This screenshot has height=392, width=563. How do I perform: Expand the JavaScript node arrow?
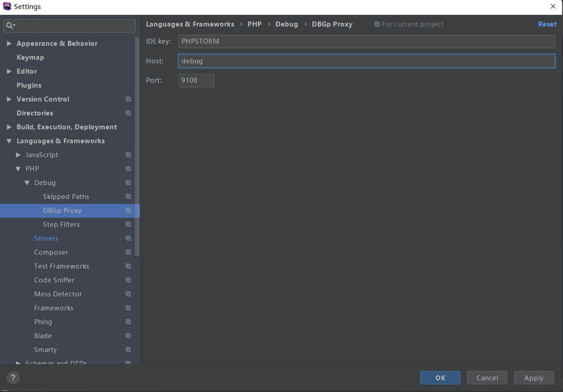(x=18, y=155)
